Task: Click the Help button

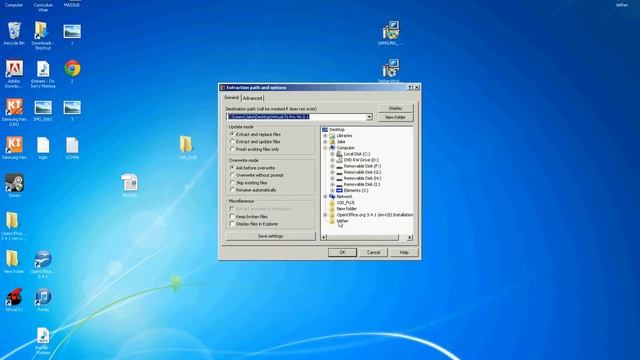Action: tap(404, 252)
